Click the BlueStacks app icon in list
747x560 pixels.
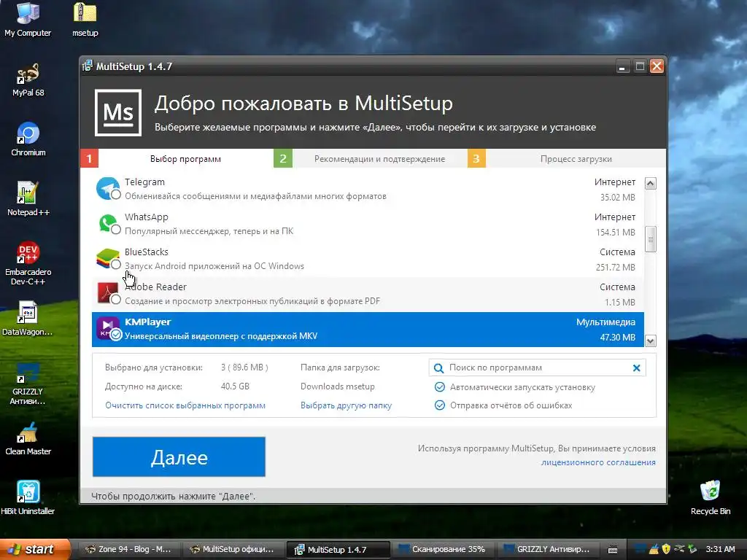pyautogui.click(x=108, y=259)
